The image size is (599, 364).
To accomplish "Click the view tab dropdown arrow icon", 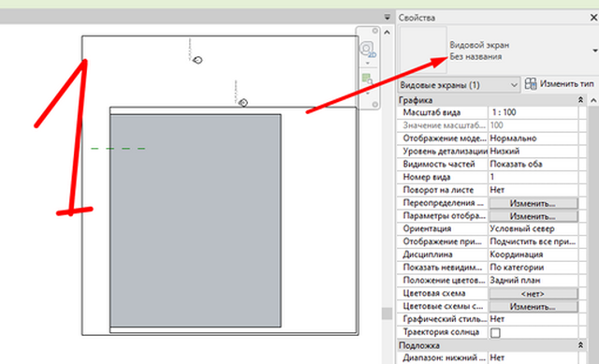I will (387, 17).
